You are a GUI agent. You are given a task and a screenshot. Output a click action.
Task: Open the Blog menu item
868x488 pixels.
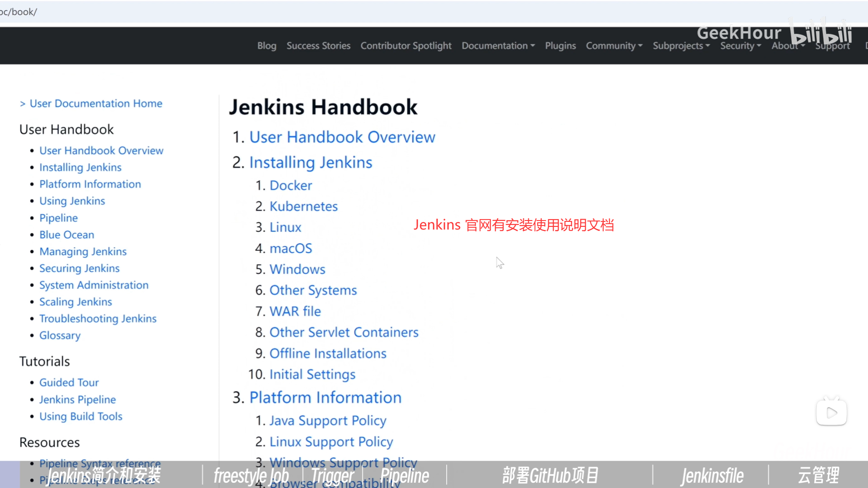tap(267, 46)
